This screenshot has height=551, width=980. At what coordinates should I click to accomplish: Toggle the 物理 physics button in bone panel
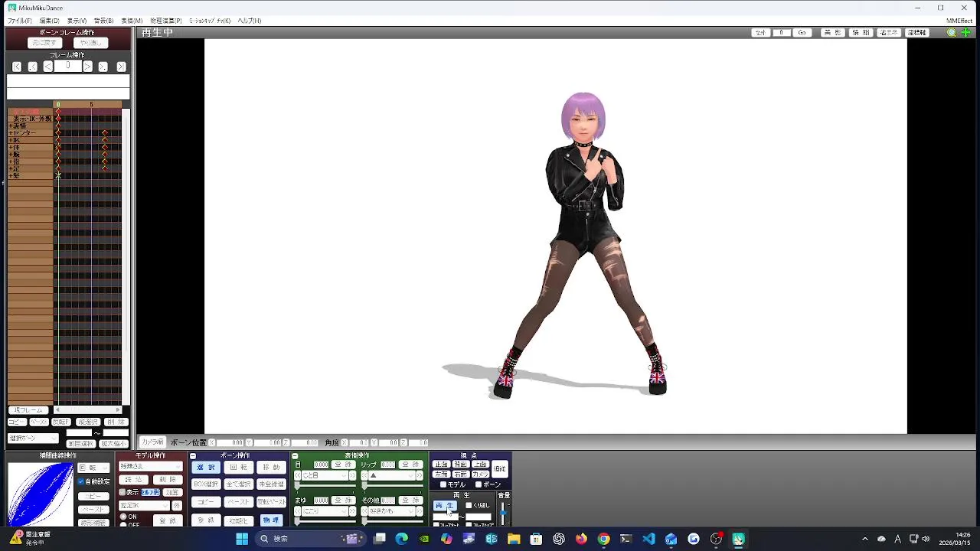271,520
